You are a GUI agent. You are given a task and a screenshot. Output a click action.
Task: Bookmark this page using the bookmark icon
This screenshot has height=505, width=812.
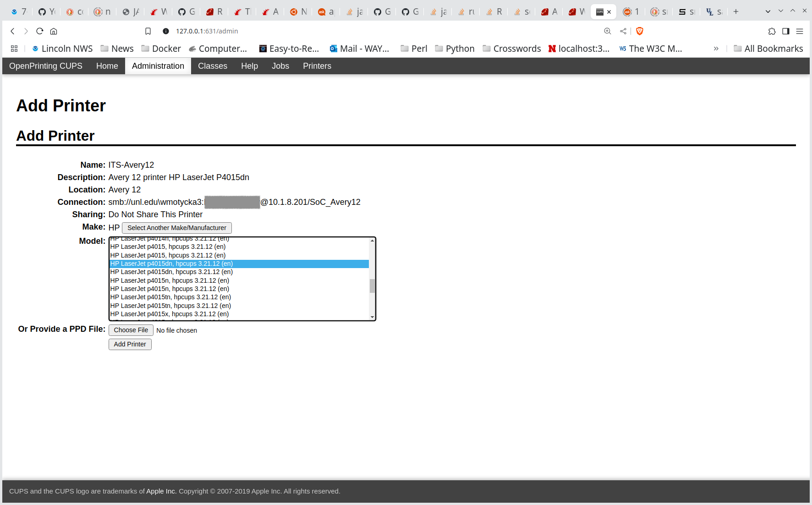point(148,31)
